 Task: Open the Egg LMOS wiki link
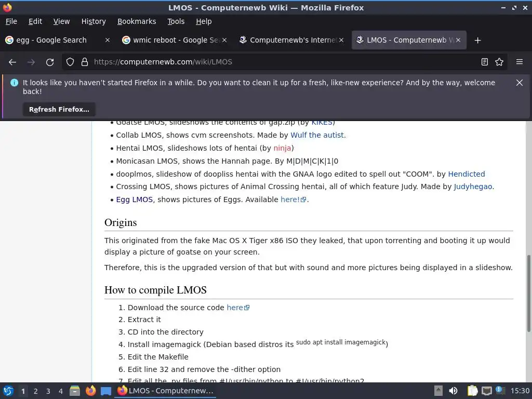click(x=135, y=199)
